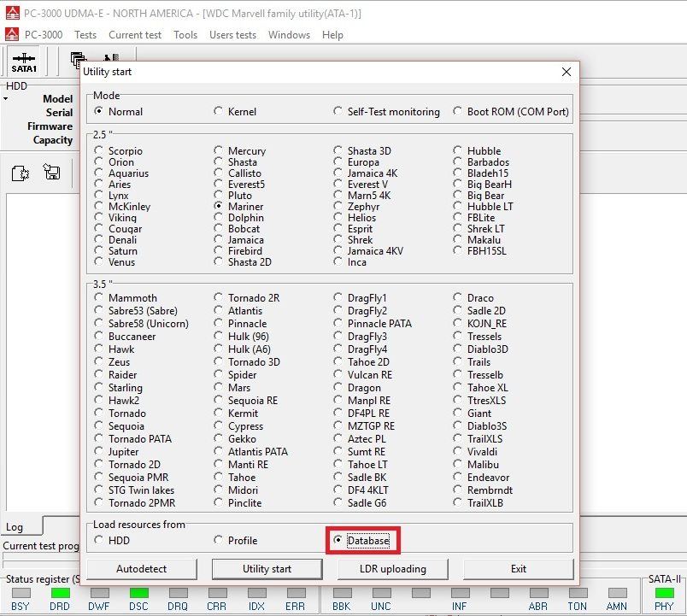This screenshot has height=616, width=687.
Task: Click the INF error indicator
Action: (x=460, y=593)
